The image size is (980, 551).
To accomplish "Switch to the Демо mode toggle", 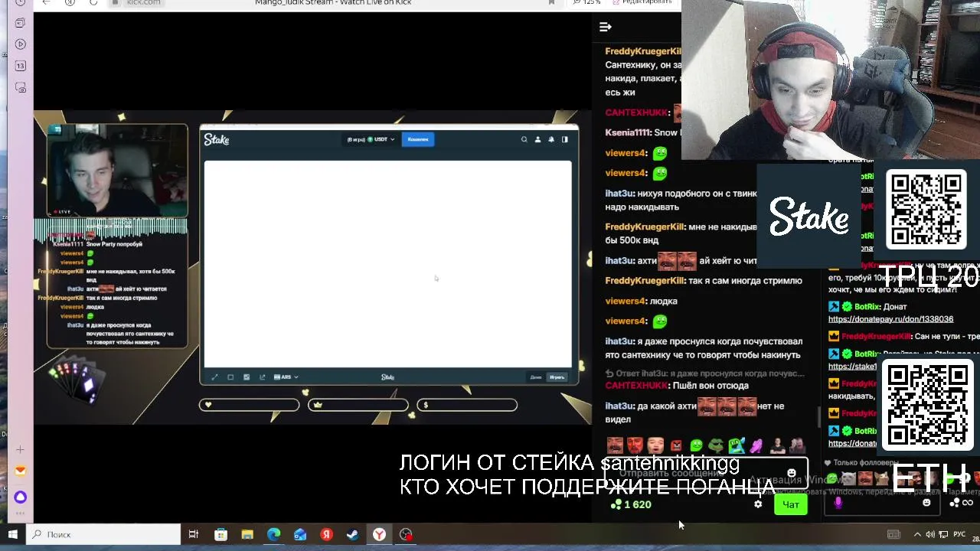I will 536,377.
